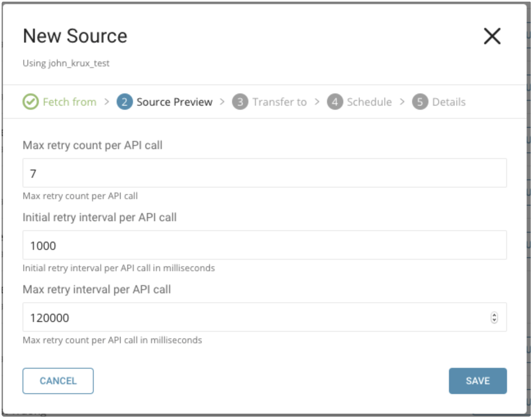
Task: Focus the Max retry count field
Action: point(264,173)
